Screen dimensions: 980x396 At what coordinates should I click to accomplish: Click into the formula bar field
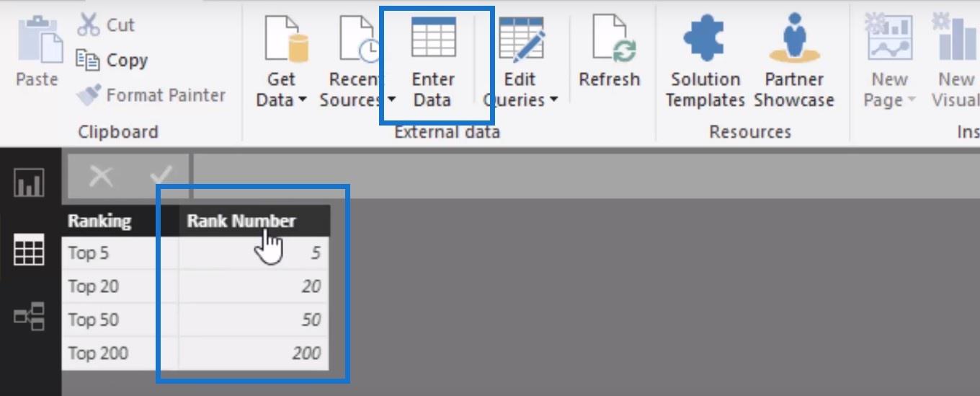[585, 175]
